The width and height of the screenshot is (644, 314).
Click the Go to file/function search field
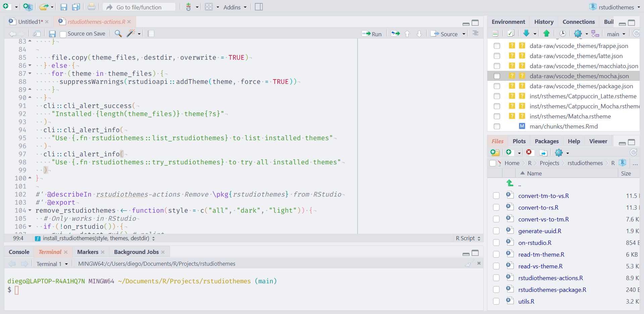(139, 7)
